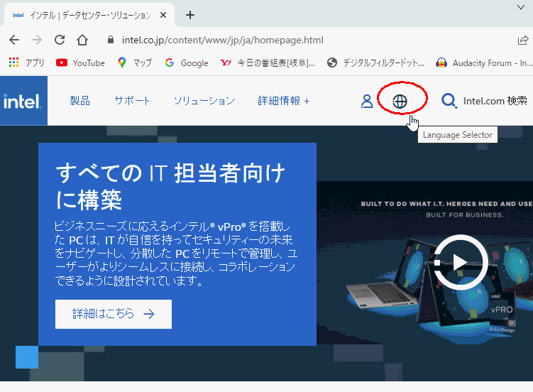Click the padlock site info icon
The width and height of the screenshot is (533, 392).
[x=111, y=40]
